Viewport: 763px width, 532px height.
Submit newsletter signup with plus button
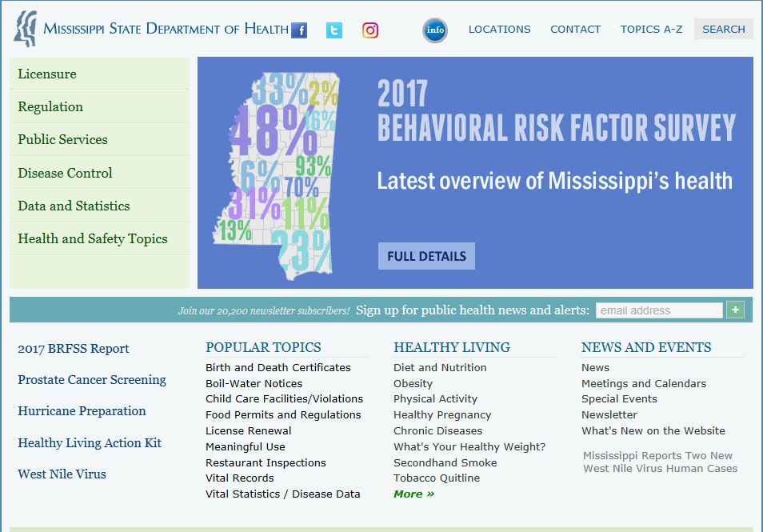point(735,310)
